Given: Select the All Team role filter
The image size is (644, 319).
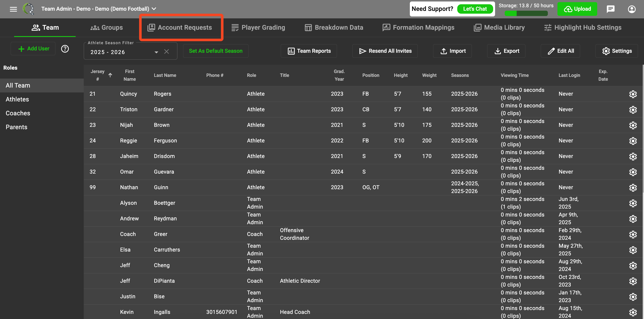Looking at the screenshot, I should (42, 85).
